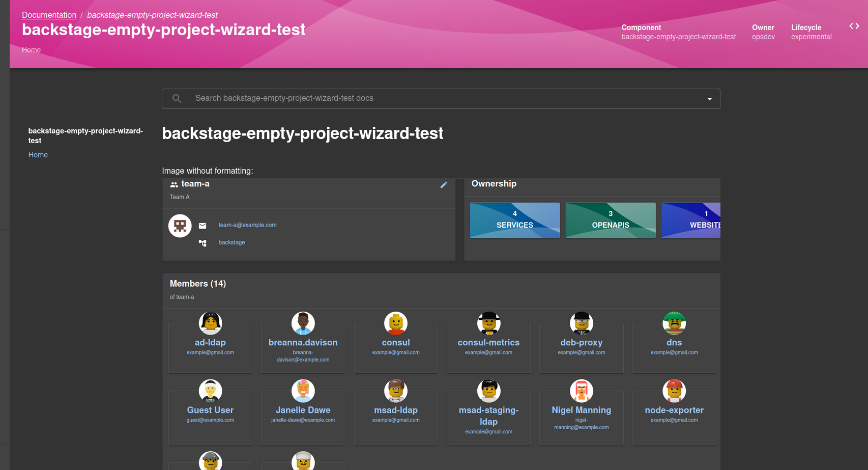The height and width of the screenshot is (470, 868).
Task: Click the next-page right chevron in the header
Action: pos(857,26)
